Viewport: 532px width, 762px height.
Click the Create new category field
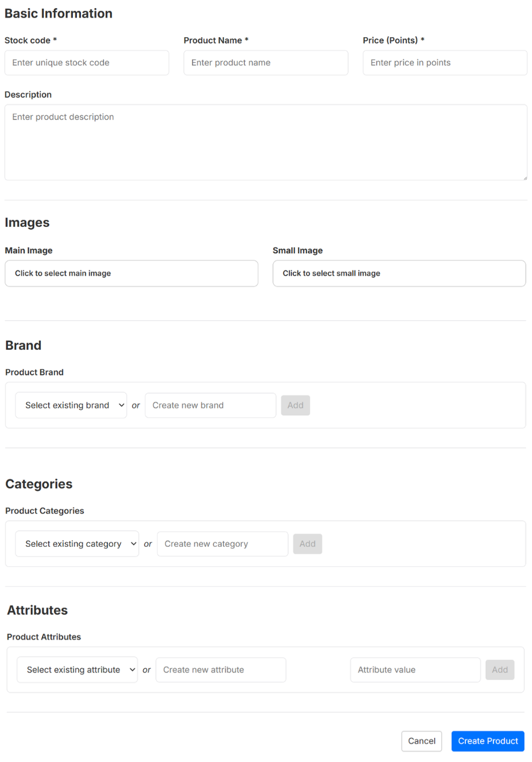tap(222, 544)
